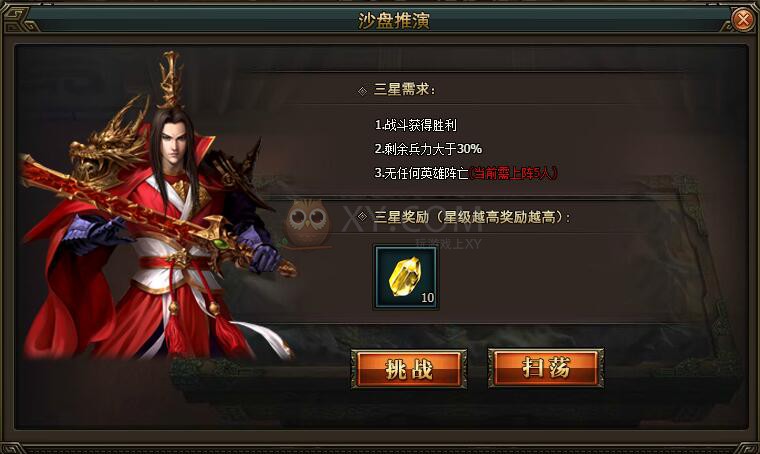Screen dimensions: 760x454
Task: Click the 挑战 challenge button
Action: pos(409,369)
